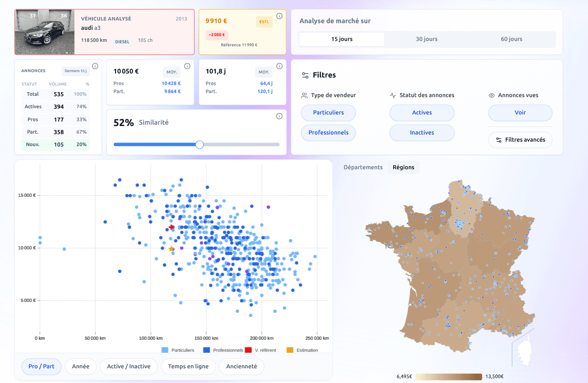Toggle the Voir option under Annonces vues
The height and width of the screenshot is (383, 588).
(520, 113)
